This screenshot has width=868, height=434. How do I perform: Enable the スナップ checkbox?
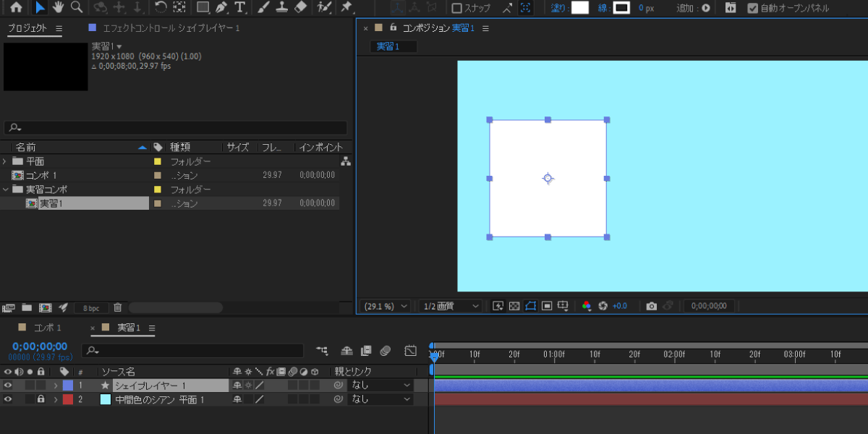456,9
